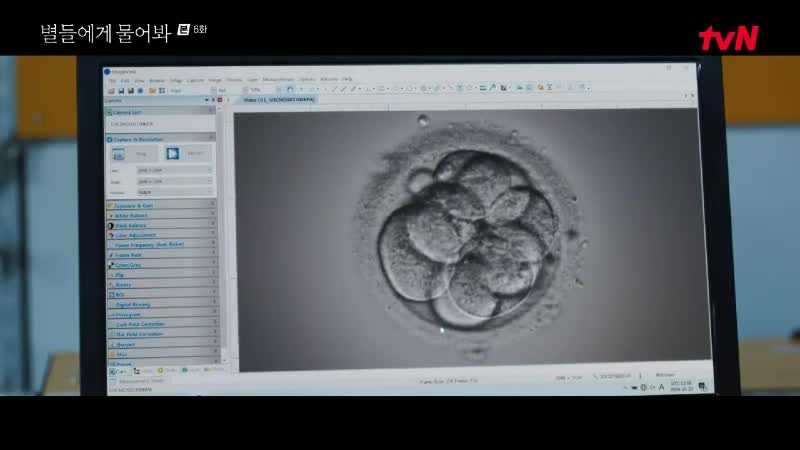
Task: Click the Save As toolbar icon
Action: [x=130, y=91]
